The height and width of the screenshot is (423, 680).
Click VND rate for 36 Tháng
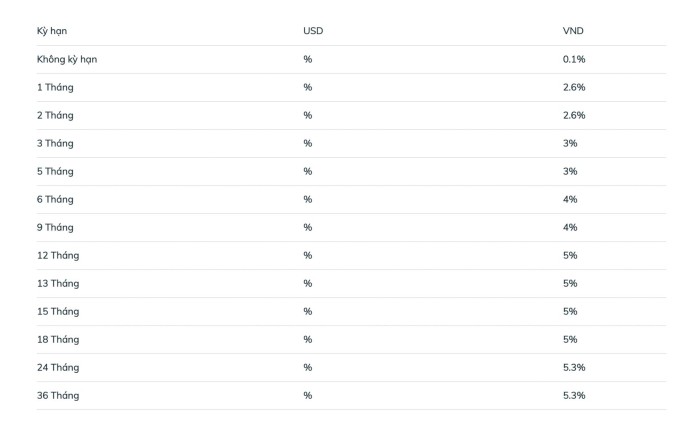point(574,395)
